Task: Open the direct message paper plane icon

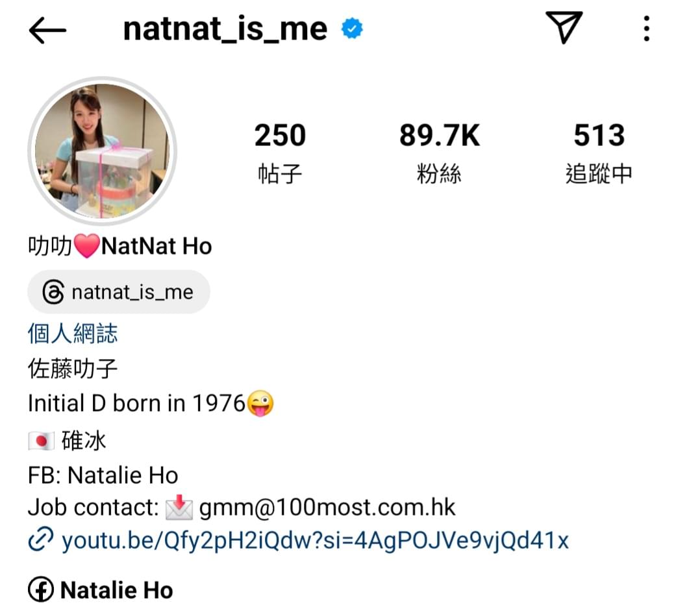Action: tap(564, 28)
